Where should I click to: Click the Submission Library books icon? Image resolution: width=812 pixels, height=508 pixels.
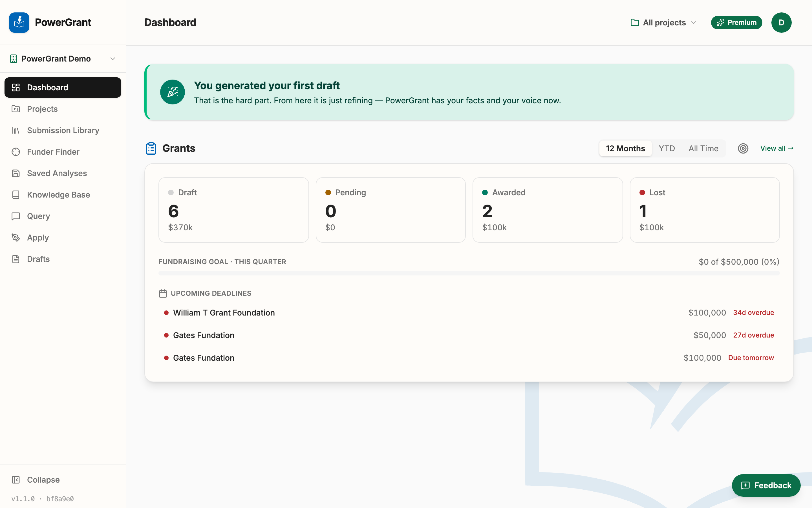click(x=16, y=130)
